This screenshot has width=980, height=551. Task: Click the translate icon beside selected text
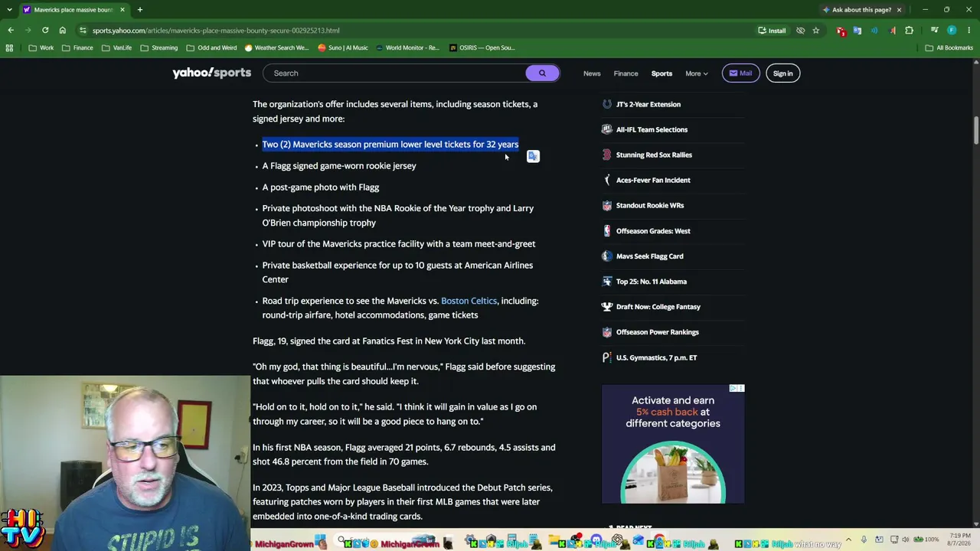pyautogui.click(x=533, y=156)
